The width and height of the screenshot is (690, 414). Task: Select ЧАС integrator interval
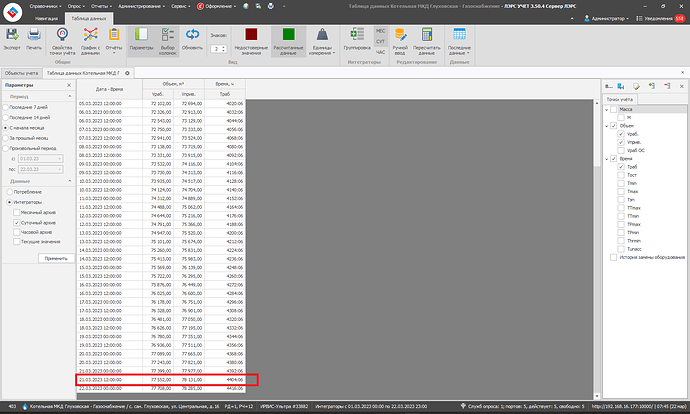[381, 52]
